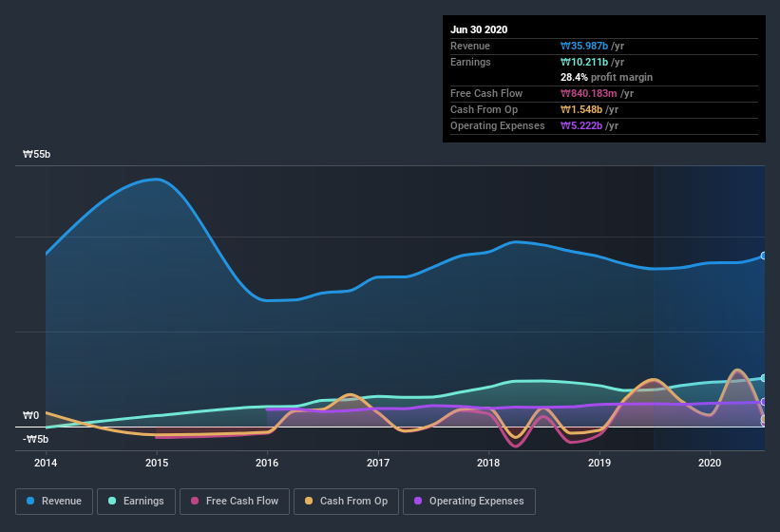Toggle the Operating Expenses legend button
The height and width of the screenshot is (532, 780).
pos(469,502)
